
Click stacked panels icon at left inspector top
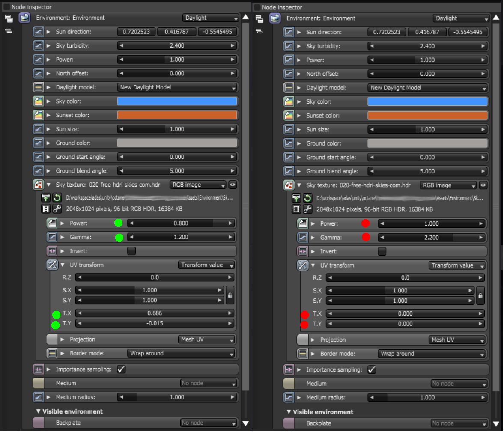[9, 18]
